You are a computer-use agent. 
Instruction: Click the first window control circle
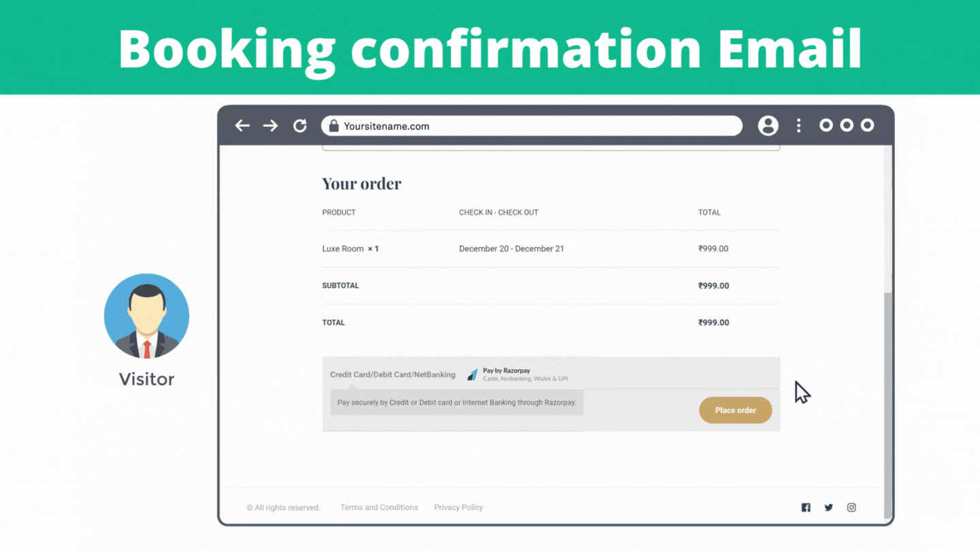click(826, 126)
